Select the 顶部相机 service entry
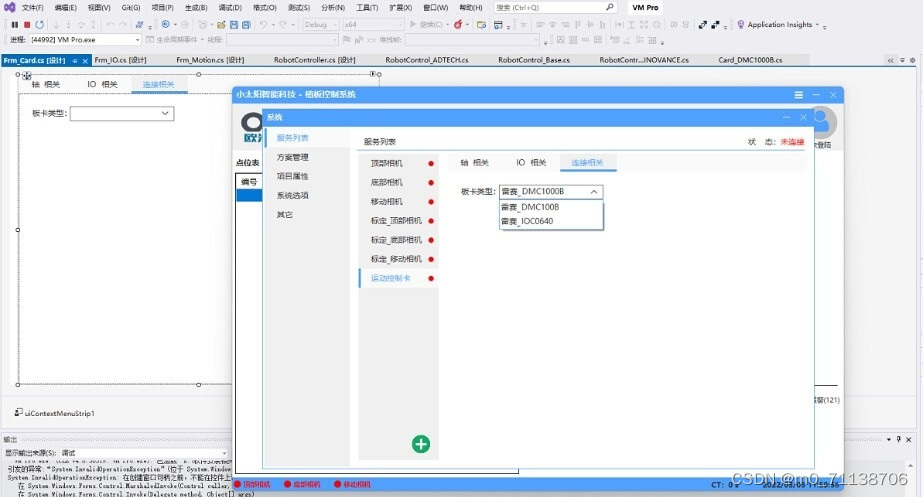923x497 pixels. (x=398, y=163)
